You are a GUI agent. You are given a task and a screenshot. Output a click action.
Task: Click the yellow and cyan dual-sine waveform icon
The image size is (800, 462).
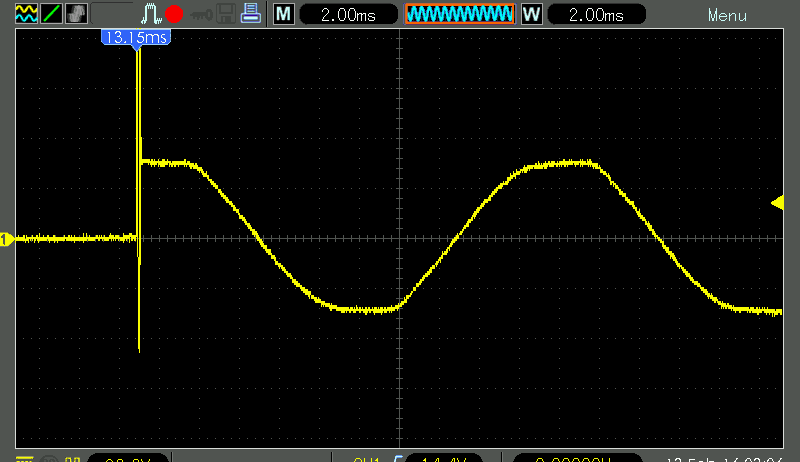pyautogui.click(x=26, y=14)
